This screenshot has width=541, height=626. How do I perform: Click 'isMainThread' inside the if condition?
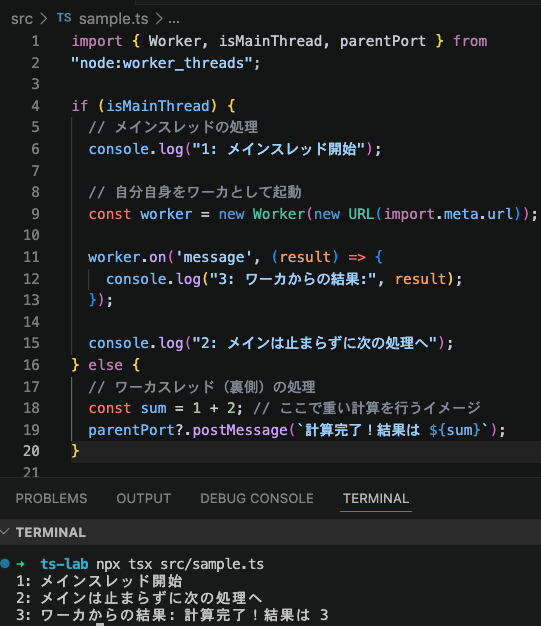coord(157,106)
